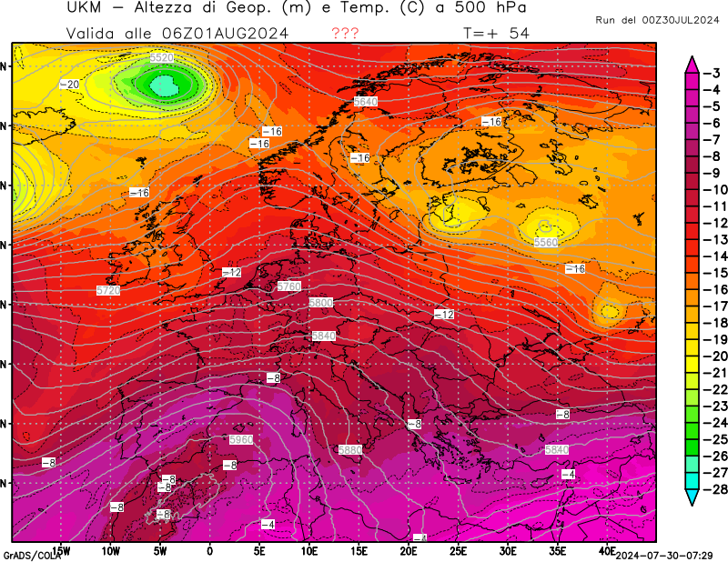Click the GrADS/COLA credit text

(24, 556)
